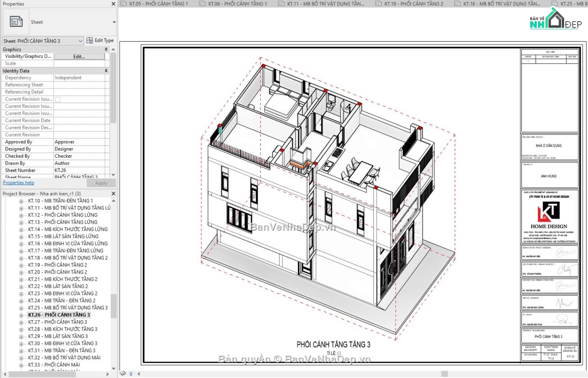Select KT.19 - PHỐI CẢNH TẦNG 2 in browser
The height and width of the screenshot is (378, 588).
pyautogui.click(x=57, y=265)
